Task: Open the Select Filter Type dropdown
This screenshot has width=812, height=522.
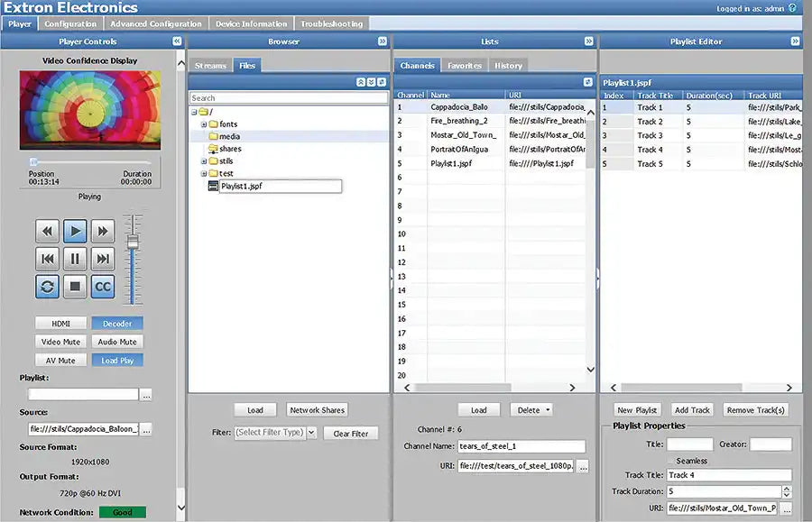Action: (311, 433)
